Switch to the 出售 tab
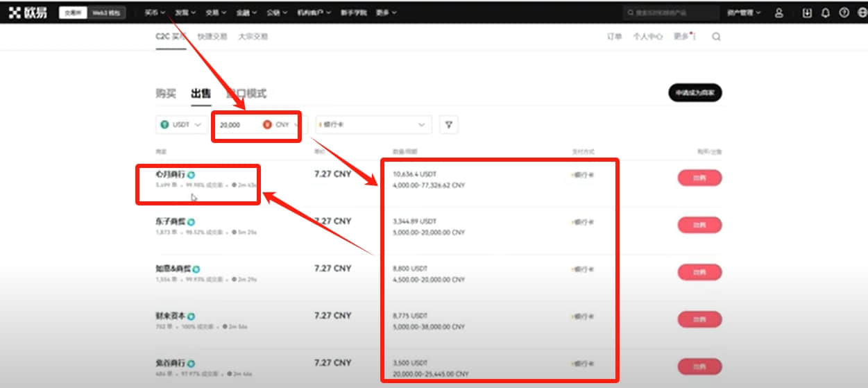868x388 pixels. coord(201,93)
